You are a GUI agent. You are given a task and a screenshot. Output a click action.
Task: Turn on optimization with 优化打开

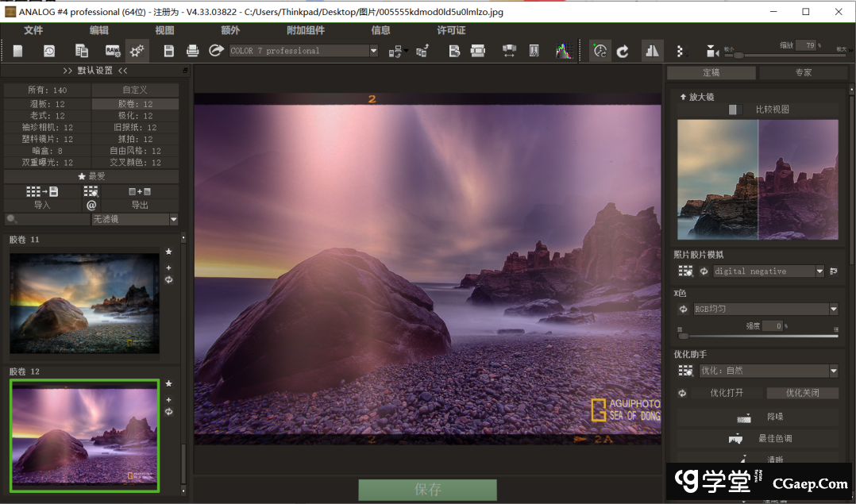tap(726, 393)
